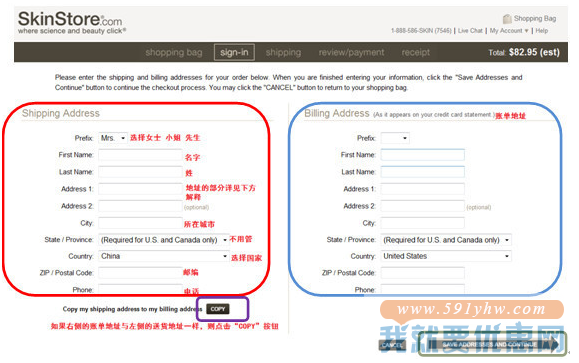Click shipping Address 1 field
The height and width of the screenshot is (363, 579).
pos(140,189)
